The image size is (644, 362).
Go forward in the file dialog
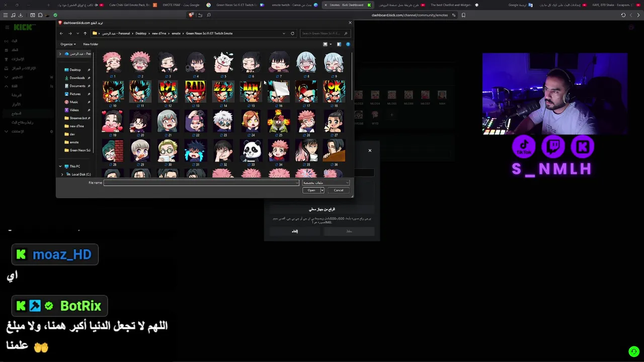coord(70,33)
